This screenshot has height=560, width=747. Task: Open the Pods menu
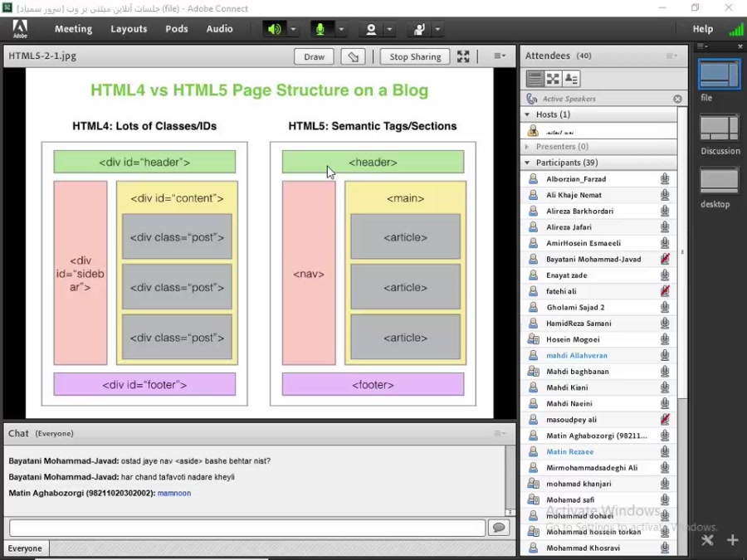coord(176,29)
